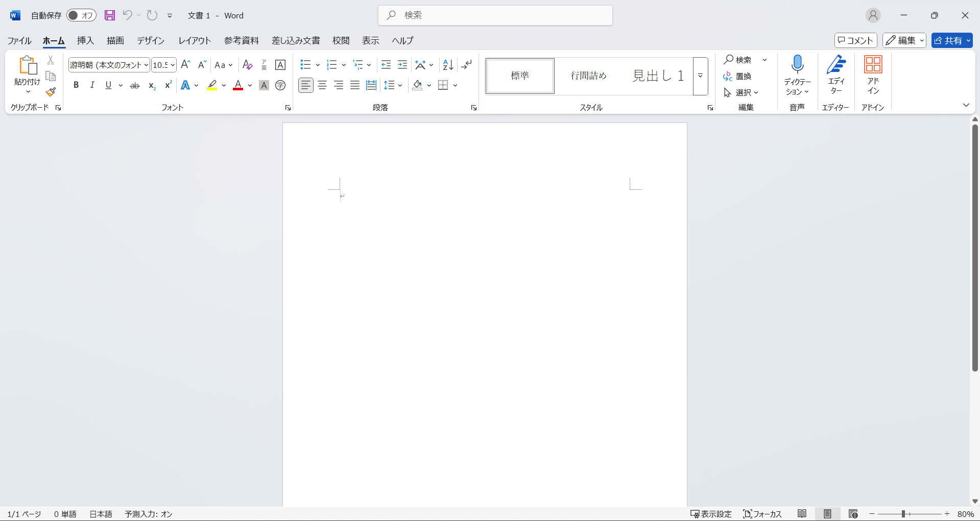Click フォーカス in status bar
Image resolution: width=980 pixels, height=521 pixels.
[x=762, y=514]
